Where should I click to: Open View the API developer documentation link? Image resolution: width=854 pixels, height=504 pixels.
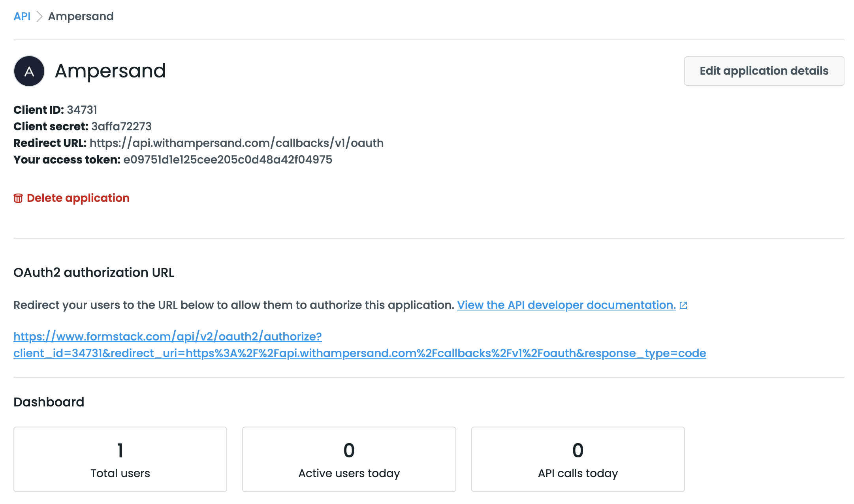pos(566,305)
